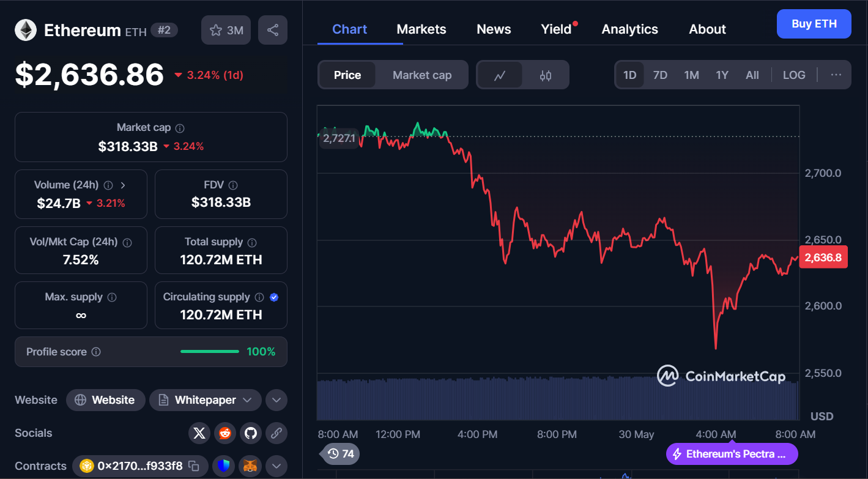Screen dimensions: 868x479
Task: Click the 2,727.1 opening price label
Action: 338,138
